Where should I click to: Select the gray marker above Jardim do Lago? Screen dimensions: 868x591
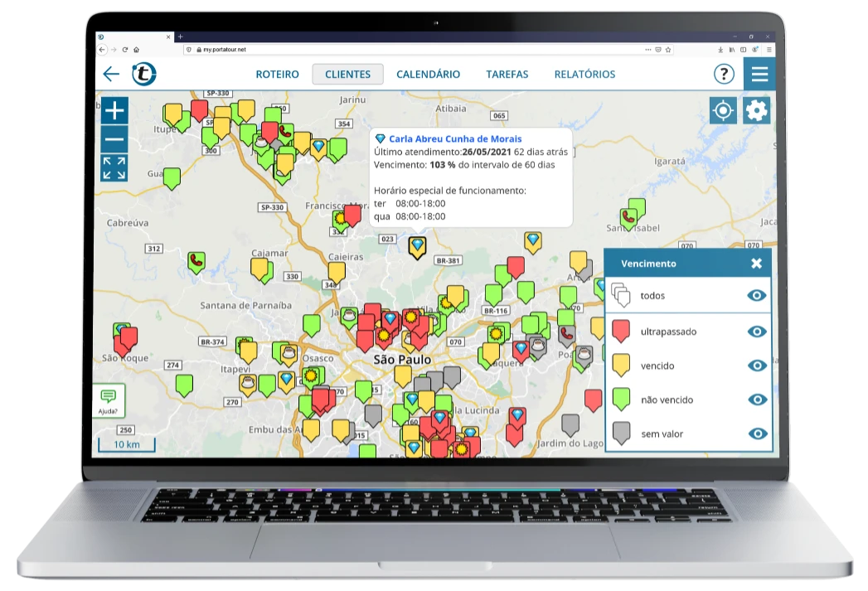coord(570,426)
